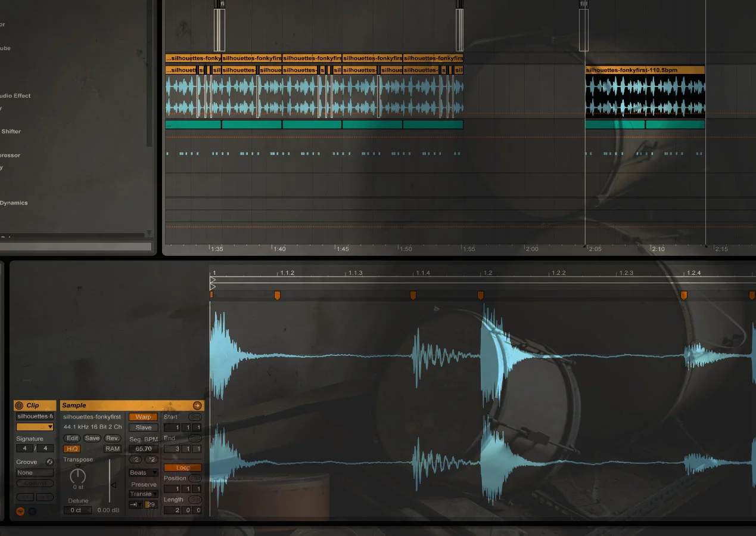
Task: Select the warp marker at 1.1.4
Action: pos(413,295)
